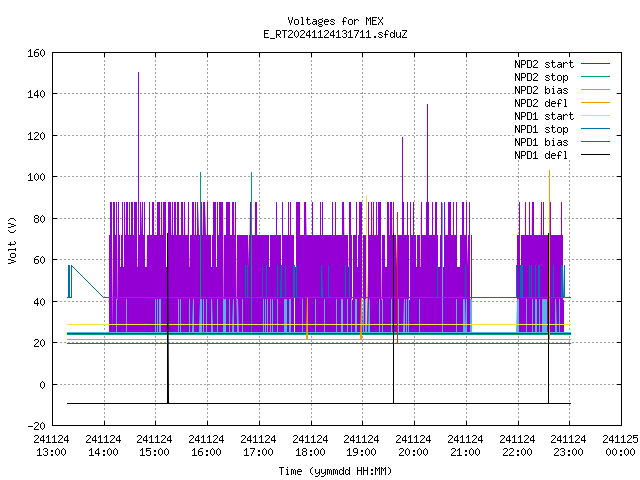Viewport: 640px width, 480px height.
Task: Click the purple spike reaching 135 V after 20:00
Action: pyautogui.click(x=427, y=153)
